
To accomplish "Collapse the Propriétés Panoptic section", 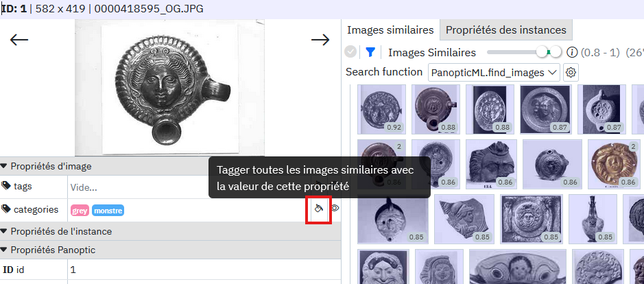I will (x=4, y=250).
